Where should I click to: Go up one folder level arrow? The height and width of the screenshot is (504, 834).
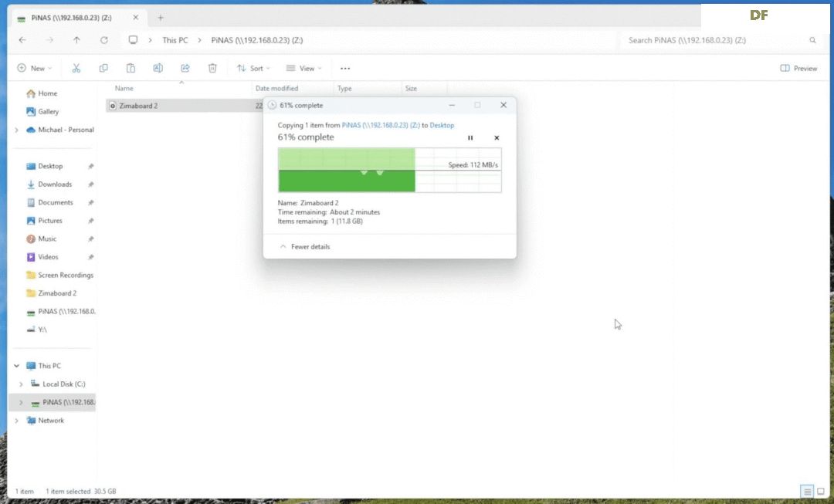[x=76, y=40]
